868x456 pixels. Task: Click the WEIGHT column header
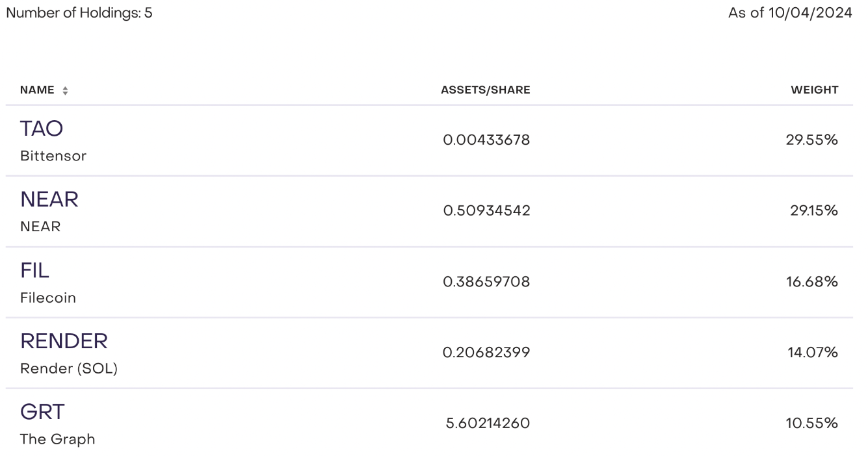814,90
